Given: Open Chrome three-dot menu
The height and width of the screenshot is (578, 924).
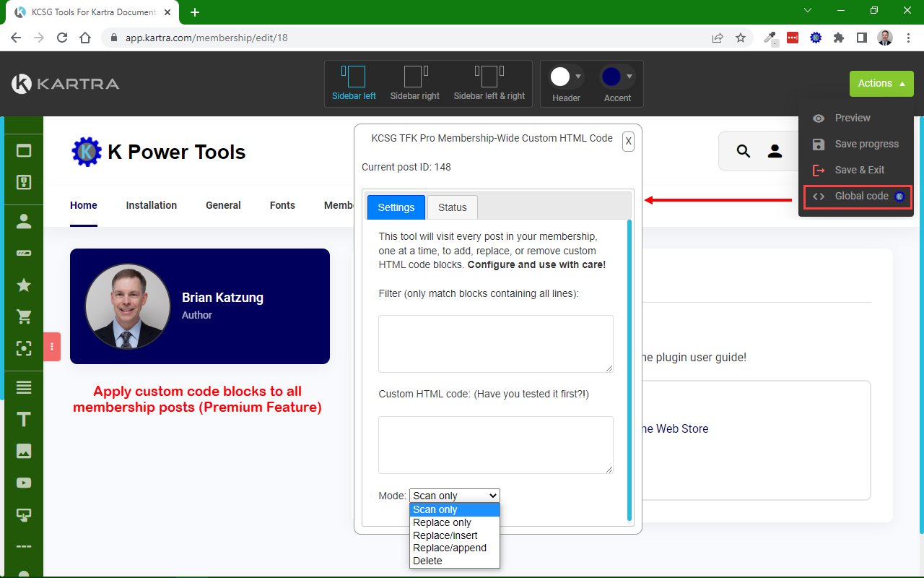Looking at the screenshot, I should tap(908, 38).
